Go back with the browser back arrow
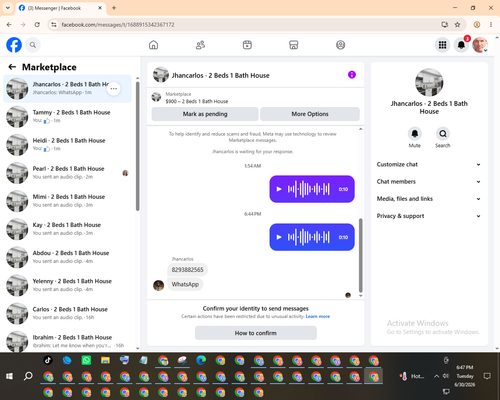The image size is (500, 400). [x=9, y=25]
